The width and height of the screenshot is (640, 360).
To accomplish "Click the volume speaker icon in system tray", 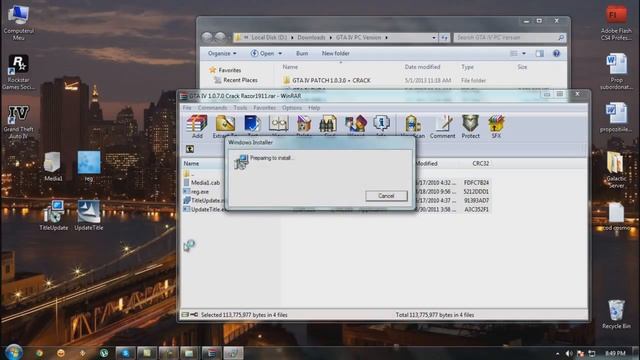I will pos(569,353).
